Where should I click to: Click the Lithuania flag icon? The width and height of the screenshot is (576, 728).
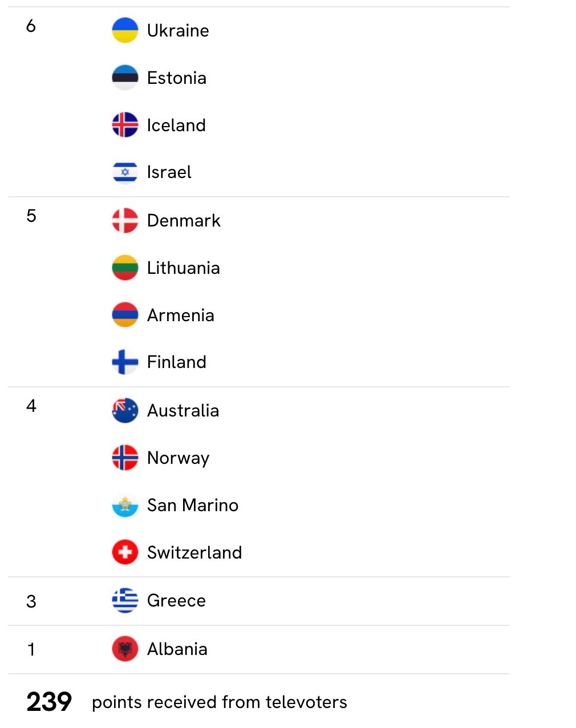point(125,268)
